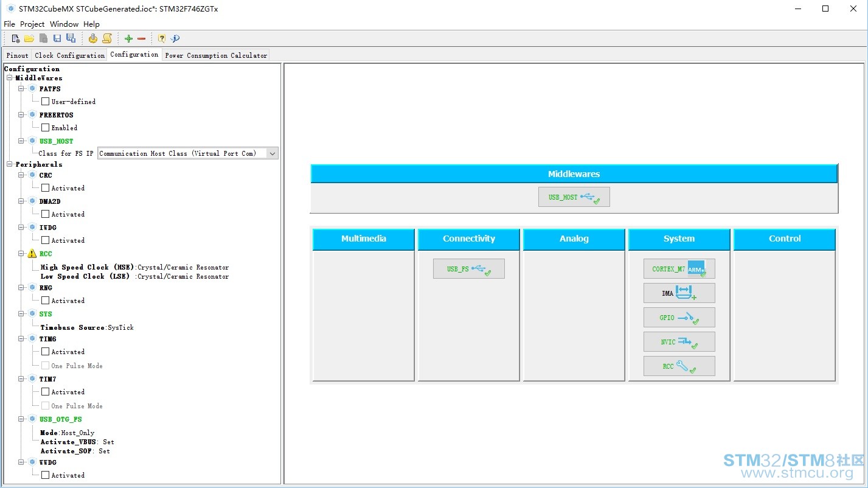Image resolution: width=868 pixels, height=488 pixels.
Task: Open the DMA button under System
Action: [x=679, y=293]
